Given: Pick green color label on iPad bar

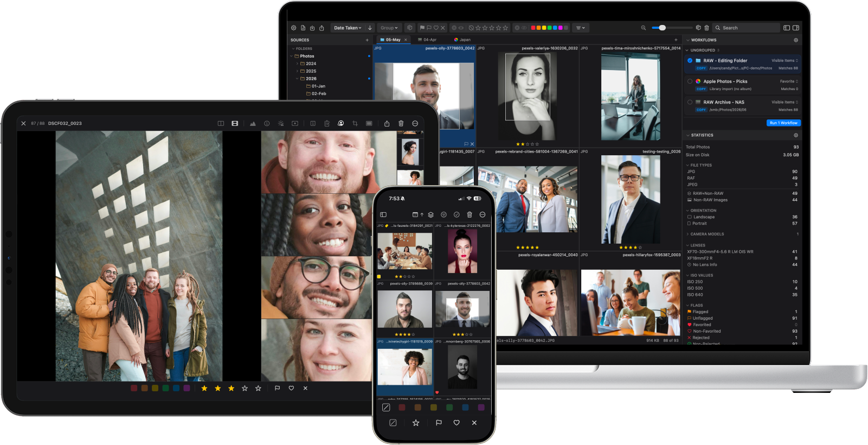Looking at the screenshot, I should coord(165,388).
